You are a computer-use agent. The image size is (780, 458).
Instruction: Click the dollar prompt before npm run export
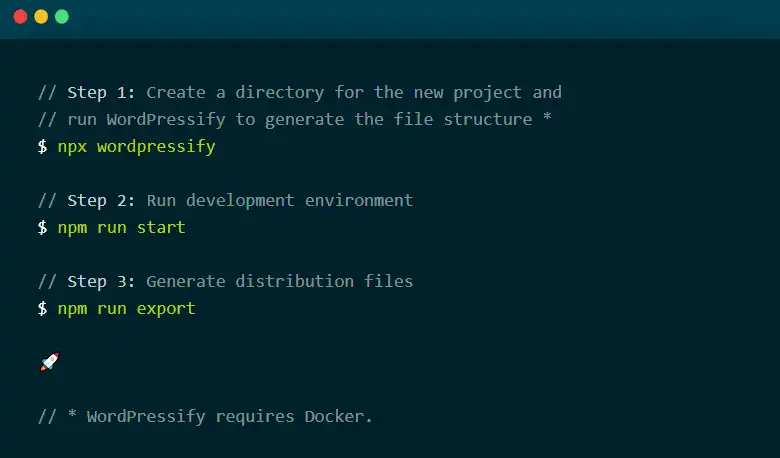click(x=43, y=309)
